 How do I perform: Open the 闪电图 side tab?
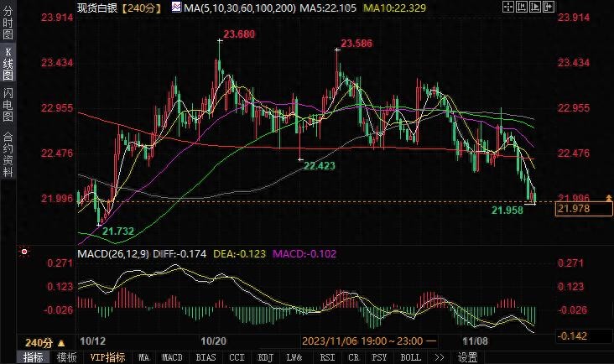point(8,108)
